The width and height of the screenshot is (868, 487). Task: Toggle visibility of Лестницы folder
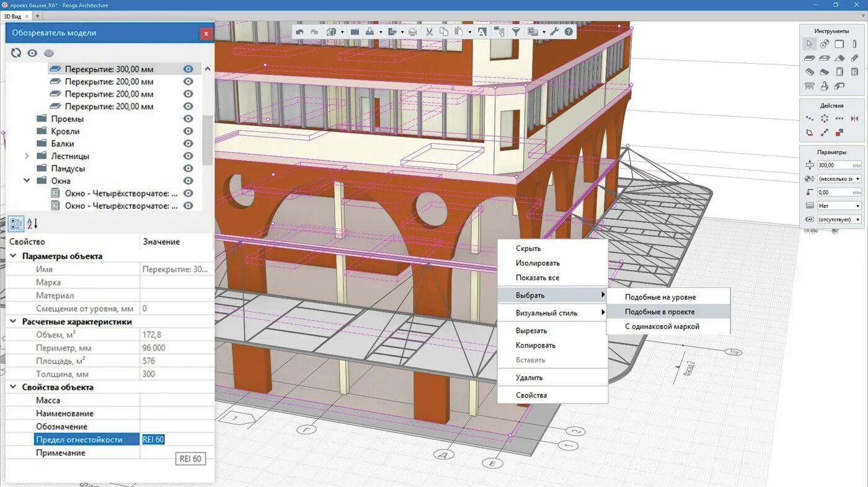[x=188, y=156]
